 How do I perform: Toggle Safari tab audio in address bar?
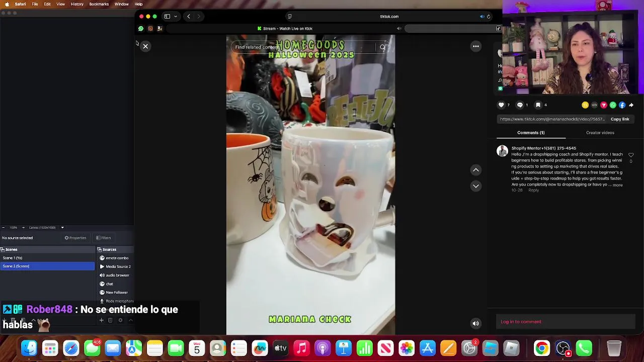point(481,17)
